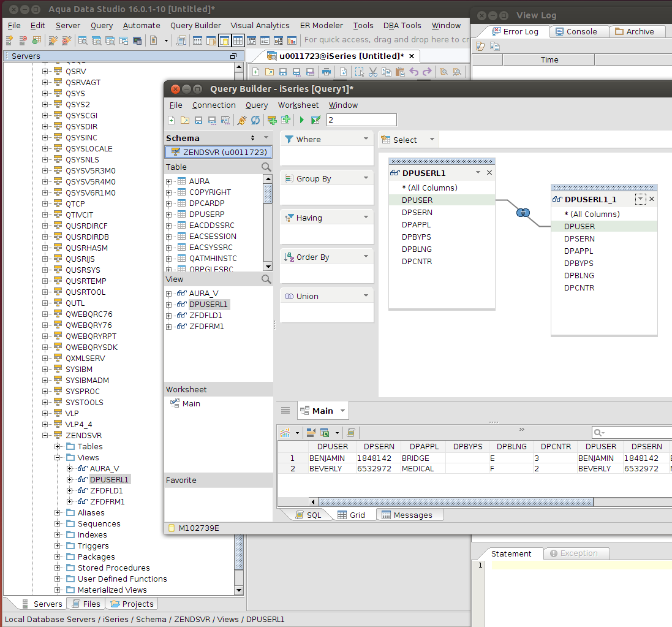Click the Register Server icon in main toolbar
The height and width of the screenshot is (627, 672).
(x=10, y=40)
